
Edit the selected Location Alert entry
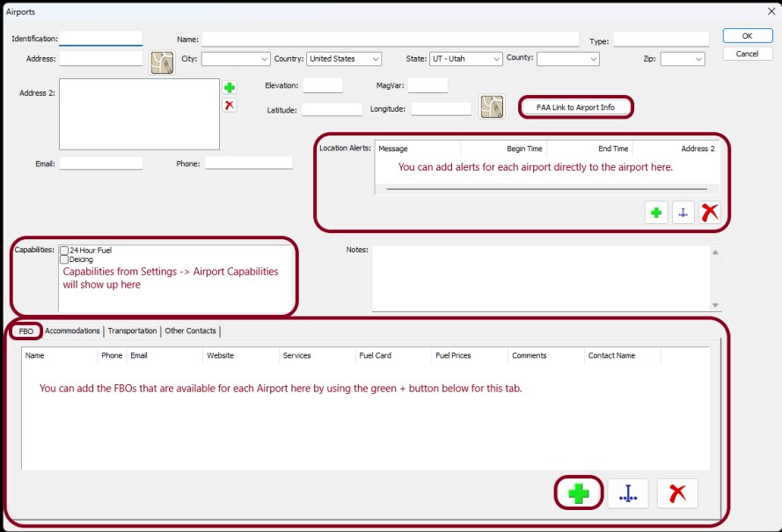[x=683, y=213]
